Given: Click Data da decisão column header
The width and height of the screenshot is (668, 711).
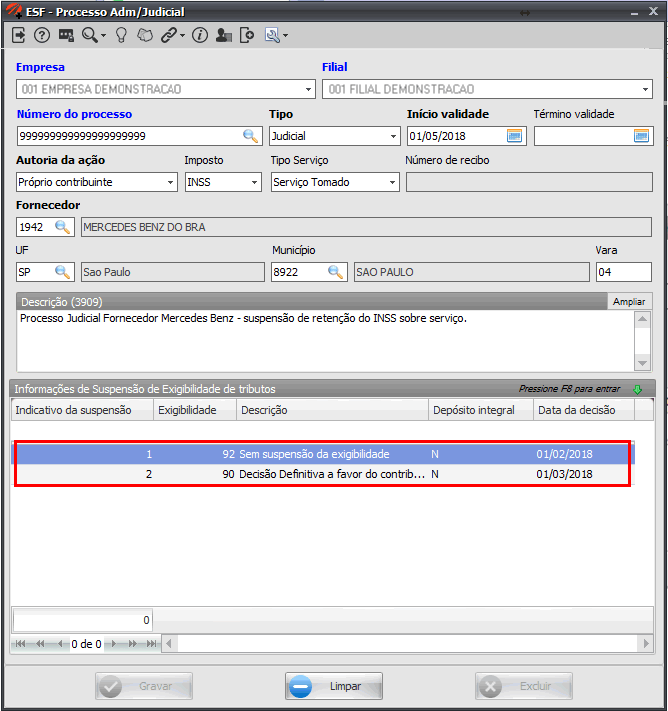Looking at the screenshot, I should coord(584,410).
